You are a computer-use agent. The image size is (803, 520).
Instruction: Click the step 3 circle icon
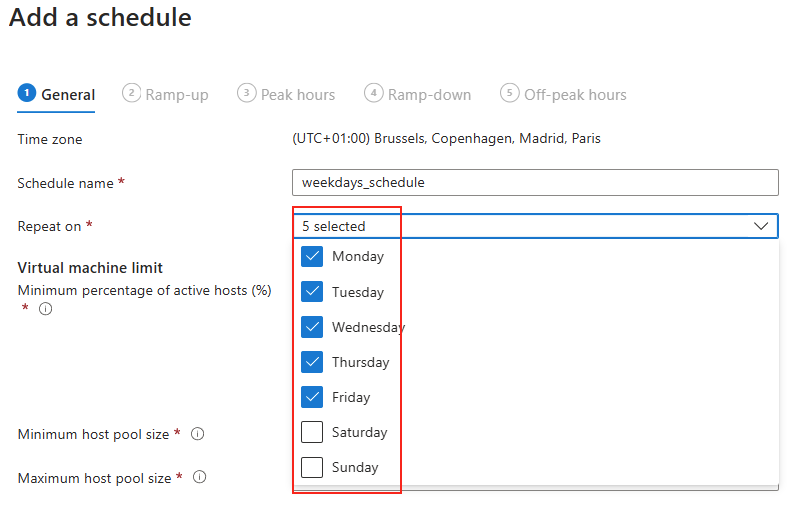pyautogui.click(x=247, y=93)
